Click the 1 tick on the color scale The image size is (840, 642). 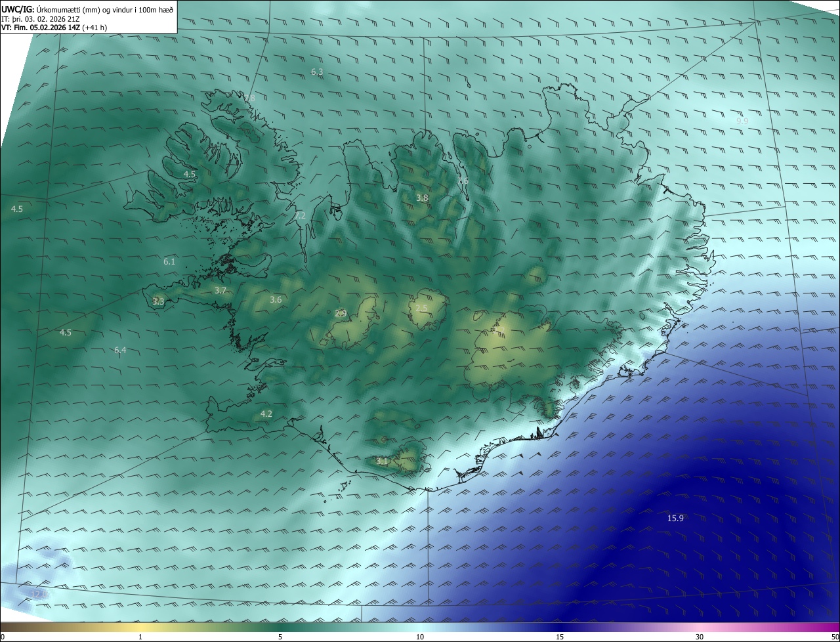tap(140, 637)
